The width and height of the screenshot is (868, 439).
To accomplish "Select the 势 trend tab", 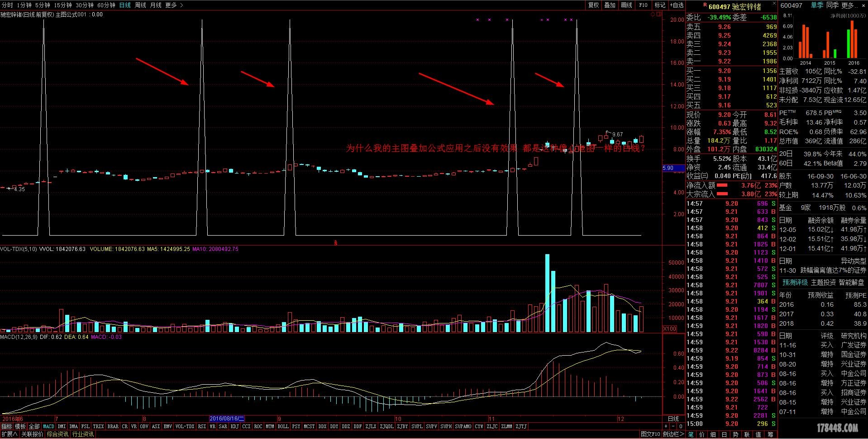I will pos(736,434).
